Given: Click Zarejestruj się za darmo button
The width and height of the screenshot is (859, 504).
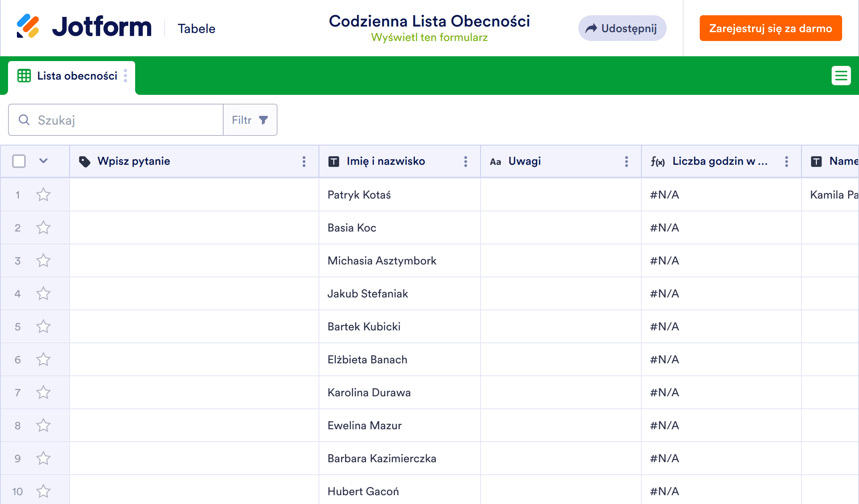Looking at the screenshot, I should point(770,28).
